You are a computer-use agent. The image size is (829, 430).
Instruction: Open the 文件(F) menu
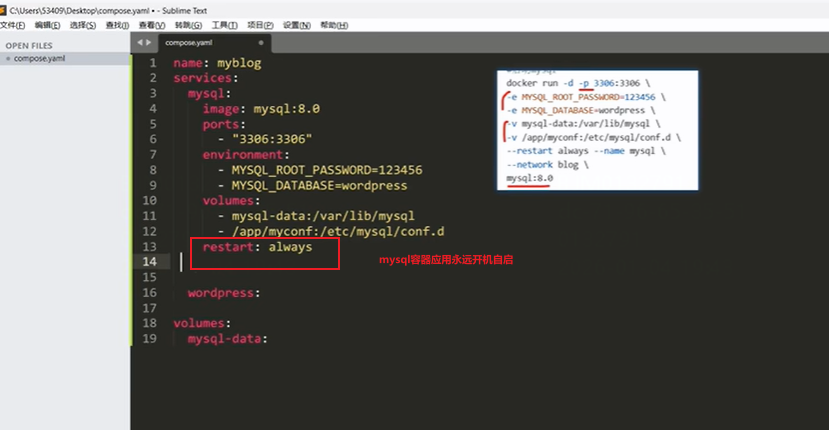click(x=12, y=25)
